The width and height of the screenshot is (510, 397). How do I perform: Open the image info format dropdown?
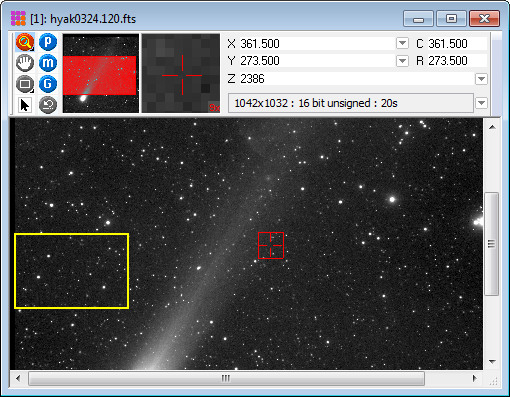pyautogui.click(x=481, y=103)
